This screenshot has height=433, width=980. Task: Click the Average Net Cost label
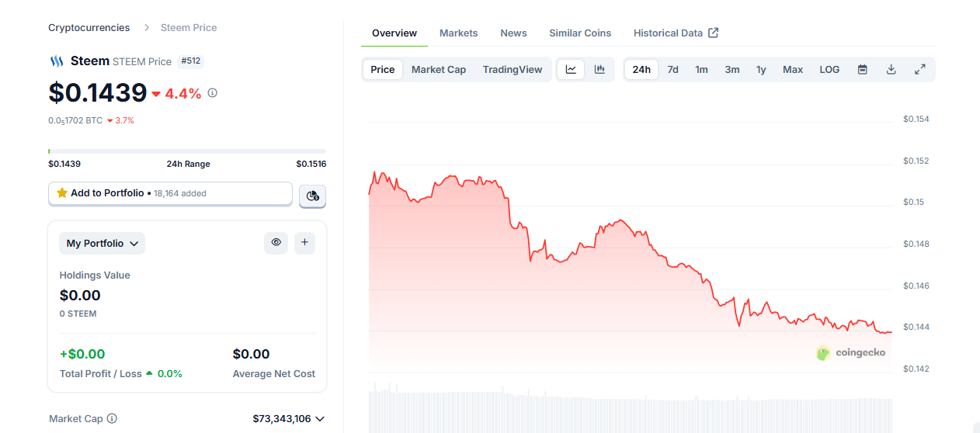(x=274, y=373)
